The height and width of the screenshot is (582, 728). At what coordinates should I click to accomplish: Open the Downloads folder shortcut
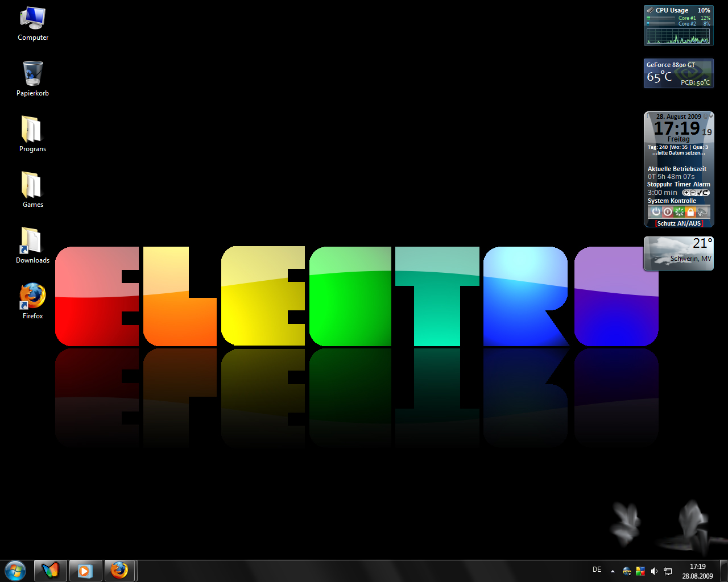click(32, 241)
